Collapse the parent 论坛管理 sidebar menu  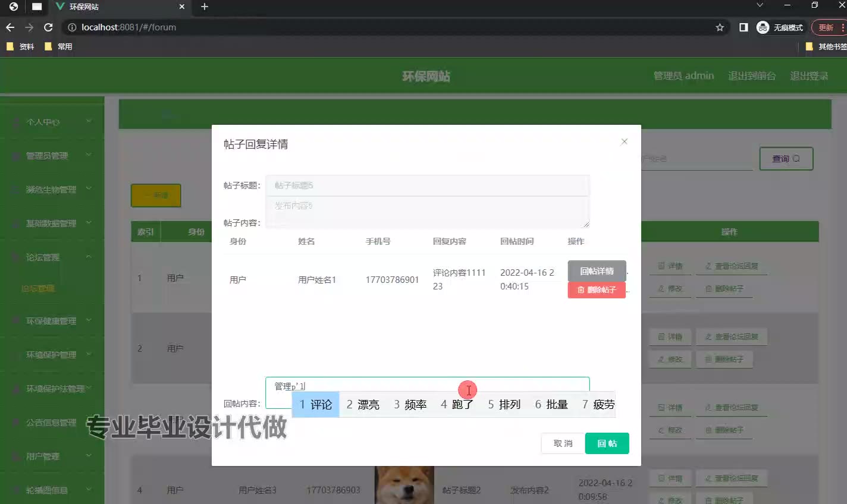(x=52, y=257)
